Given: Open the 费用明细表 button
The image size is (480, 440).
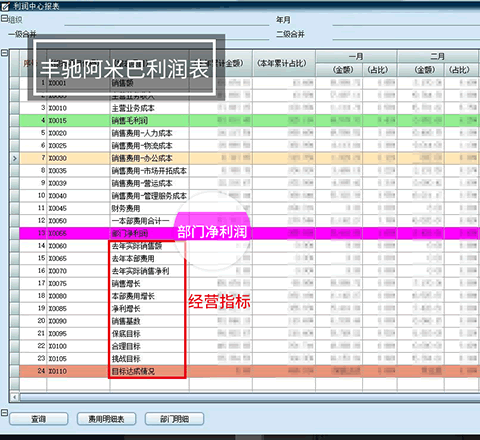Looking at the screenshot, I should point(106,419).
